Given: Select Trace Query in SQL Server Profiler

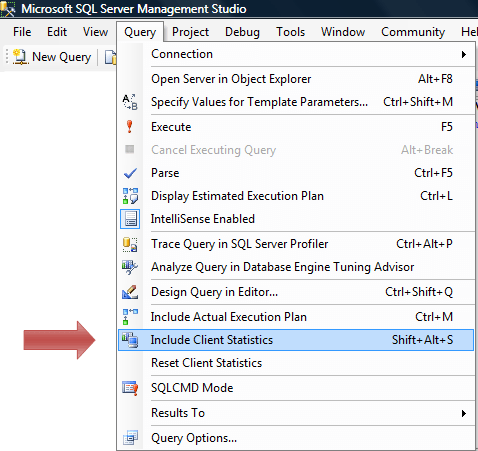Looking at the screenshot, I should click(296, 244).
